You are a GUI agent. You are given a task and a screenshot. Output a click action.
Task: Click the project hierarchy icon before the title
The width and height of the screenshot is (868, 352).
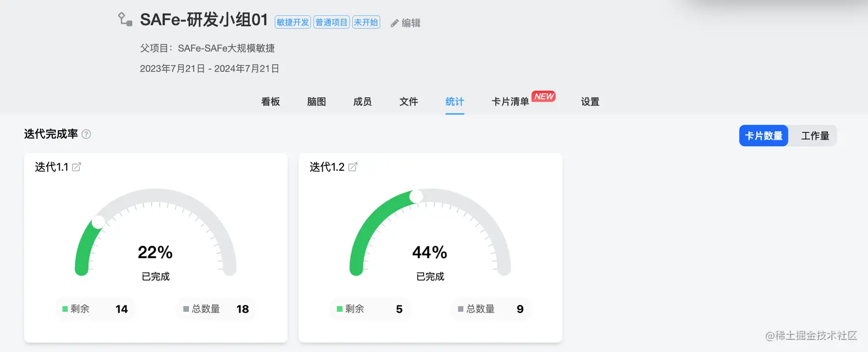click(125, 20)
